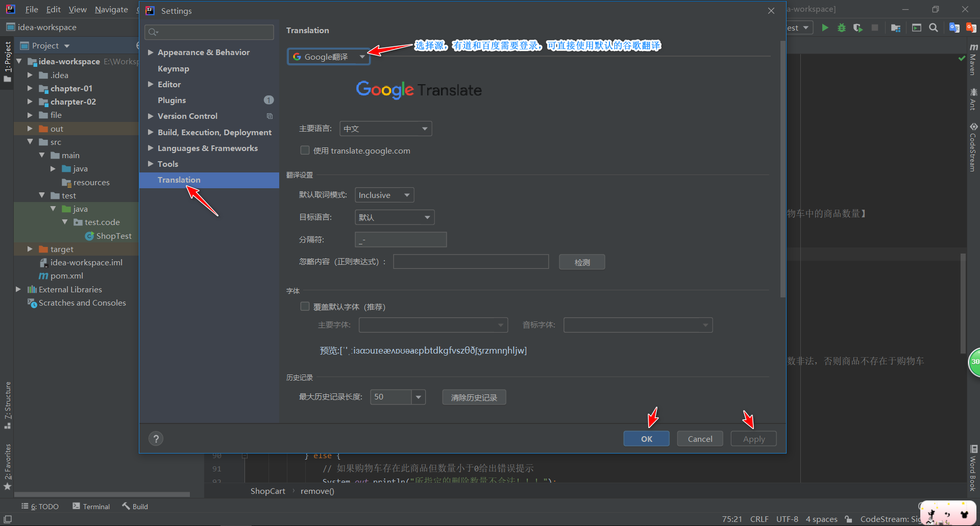980x526 pixels.
Task: Click the help question mark in Settings
Action: pos(156,439)
